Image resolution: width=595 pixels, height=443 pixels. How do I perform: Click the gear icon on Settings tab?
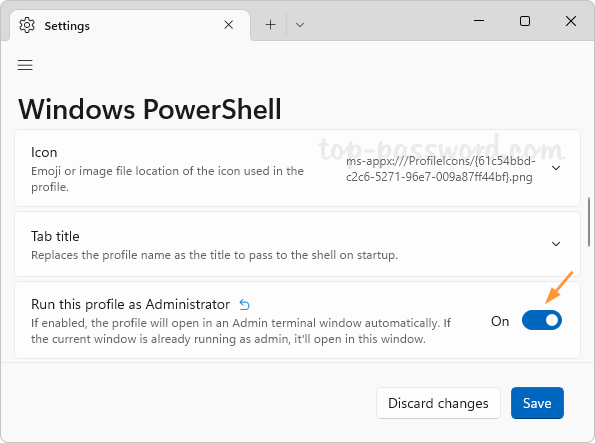(x=27, y=25)
